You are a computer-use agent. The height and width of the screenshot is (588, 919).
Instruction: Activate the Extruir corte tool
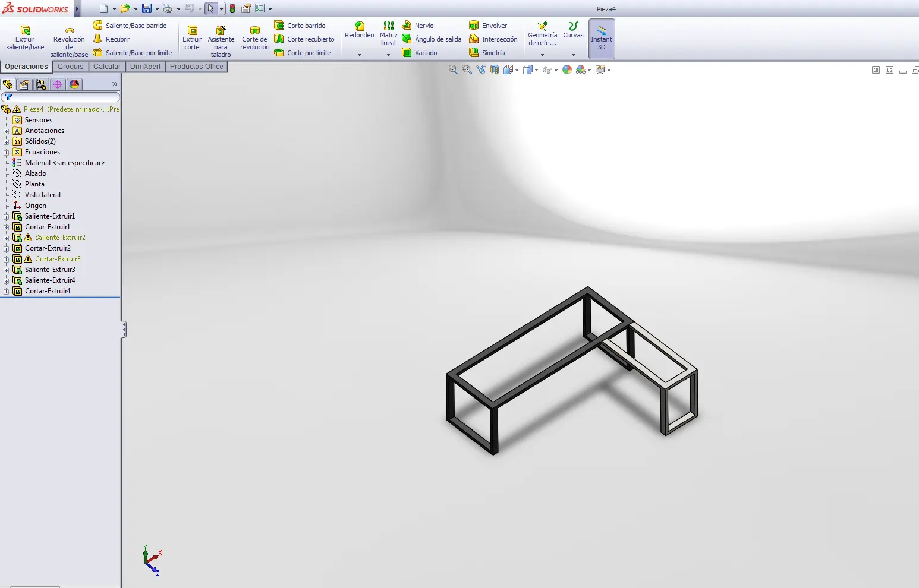point(192,38)
